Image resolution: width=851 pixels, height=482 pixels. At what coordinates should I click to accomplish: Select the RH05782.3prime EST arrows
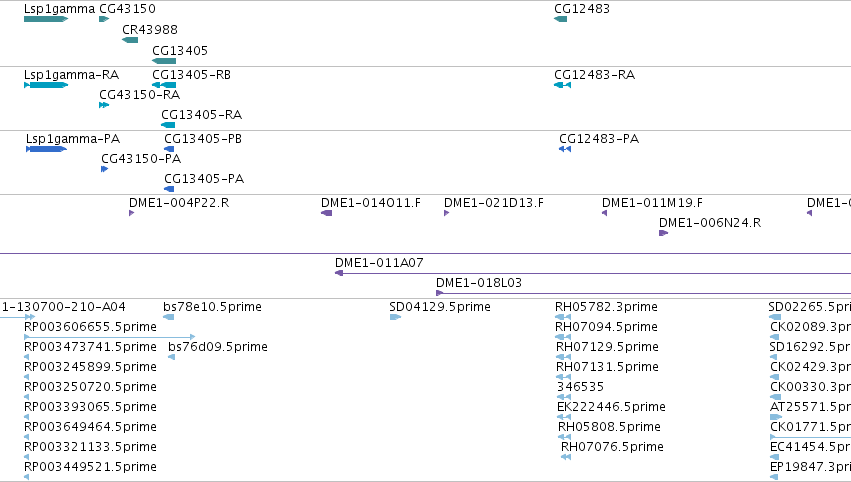[x=563, y=317]
